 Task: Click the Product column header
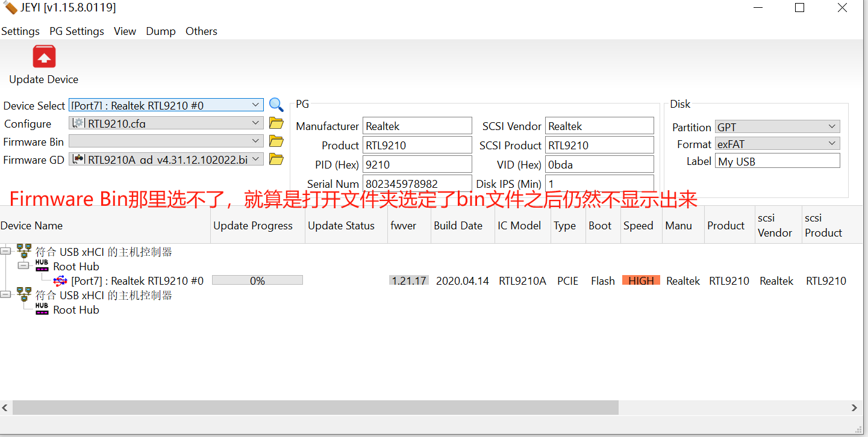[729, 225]
